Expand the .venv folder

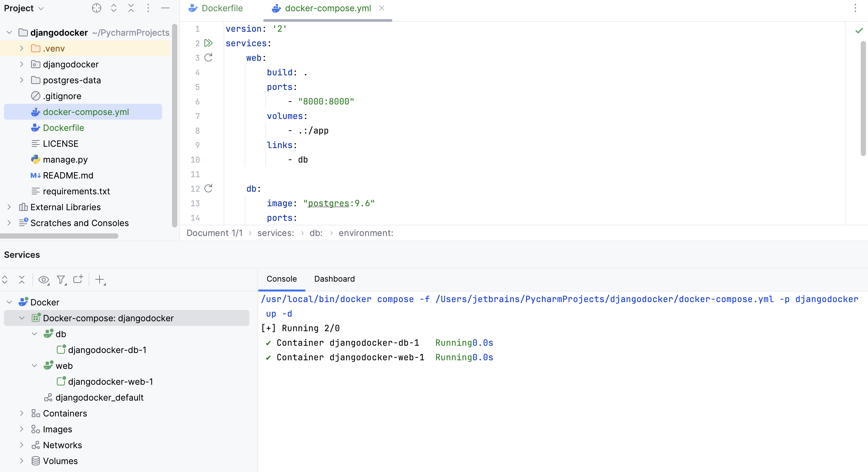coord(22,48)
